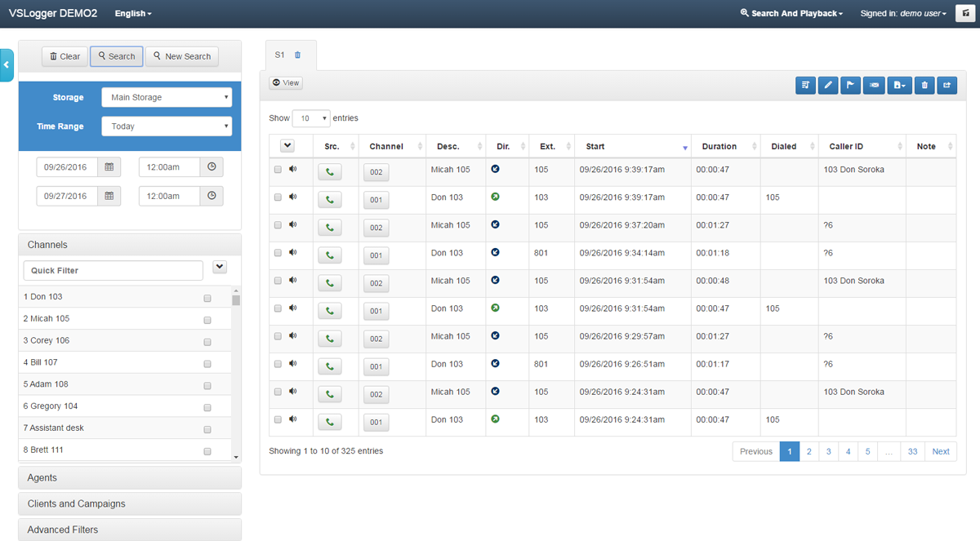Select the first row checkbox in results
Viewport: 980px width, 541px height.
click(x=278, y=170)
